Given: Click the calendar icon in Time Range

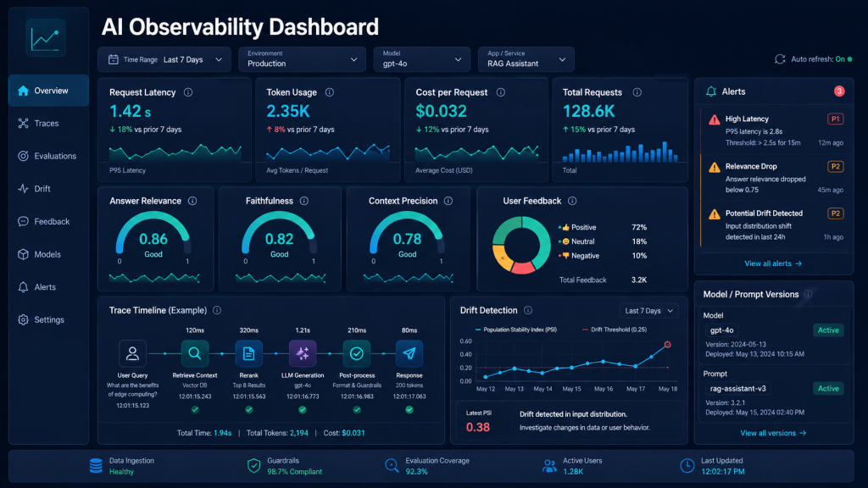Looking at the screenshot, I should 113,60.
